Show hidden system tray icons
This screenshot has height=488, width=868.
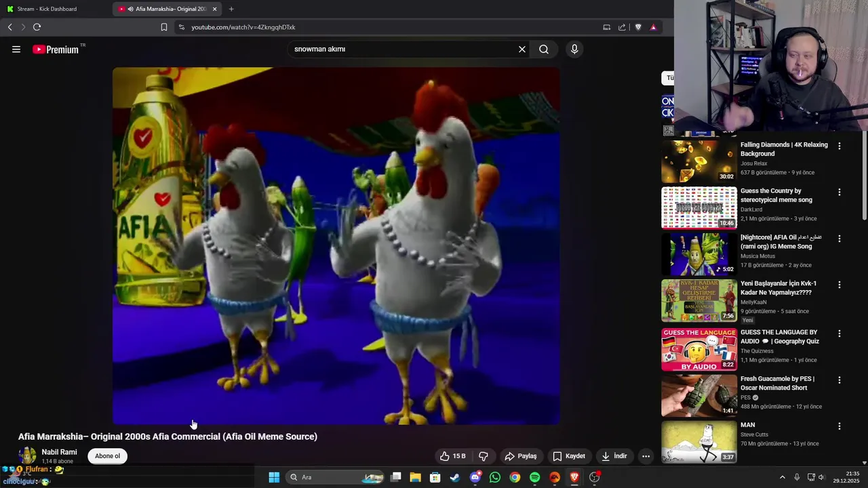click(782, 477)
